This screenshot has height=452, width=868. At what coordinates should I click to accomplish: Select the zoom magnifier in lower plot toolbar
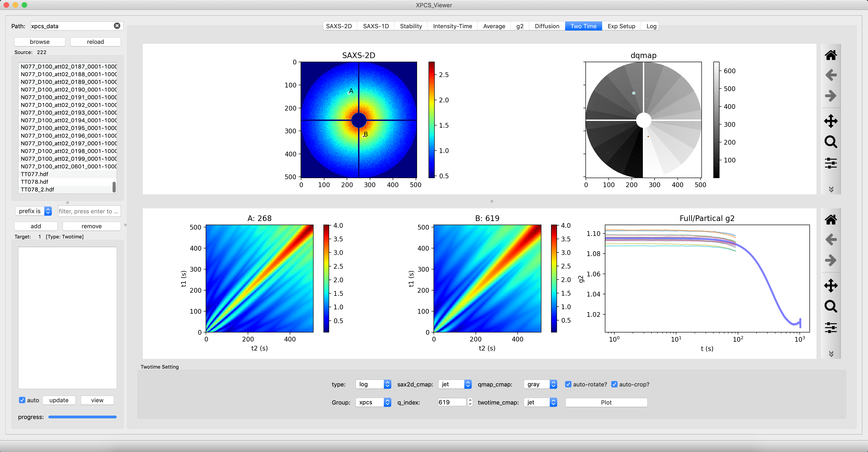tap(831, 306)
